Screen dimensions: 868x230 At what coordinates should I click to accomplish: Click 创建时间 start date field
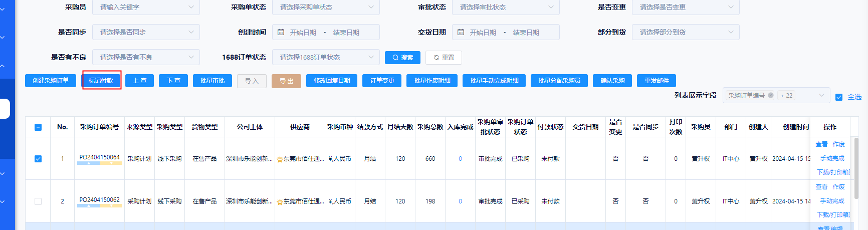[x=303, y=33]
